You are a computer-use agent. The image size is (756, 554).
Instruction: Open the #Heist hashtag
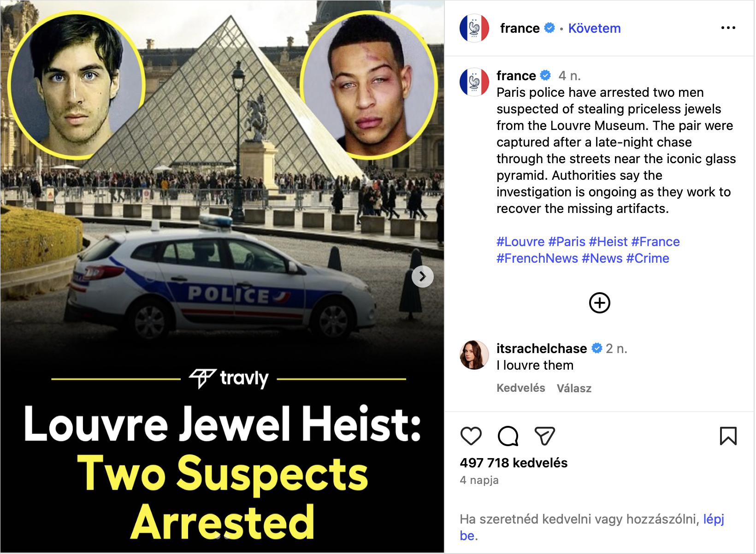coord(608,242)
